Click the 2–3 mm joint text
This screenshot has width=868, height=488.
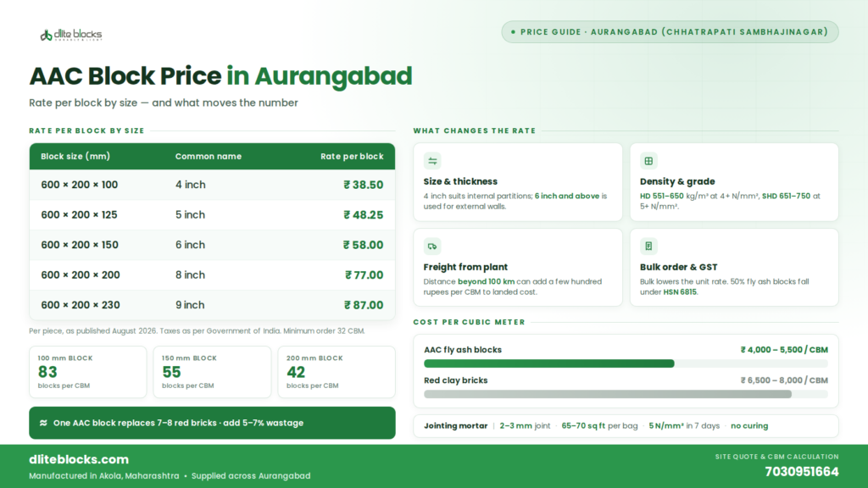point(525,425)
